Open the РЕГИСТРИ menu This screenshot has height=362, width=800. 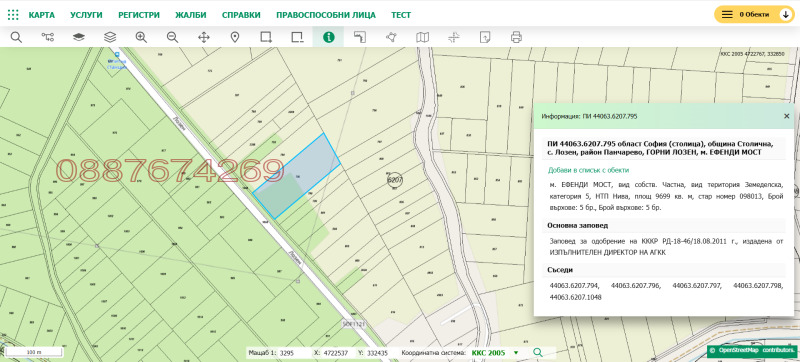click(139, 15)
